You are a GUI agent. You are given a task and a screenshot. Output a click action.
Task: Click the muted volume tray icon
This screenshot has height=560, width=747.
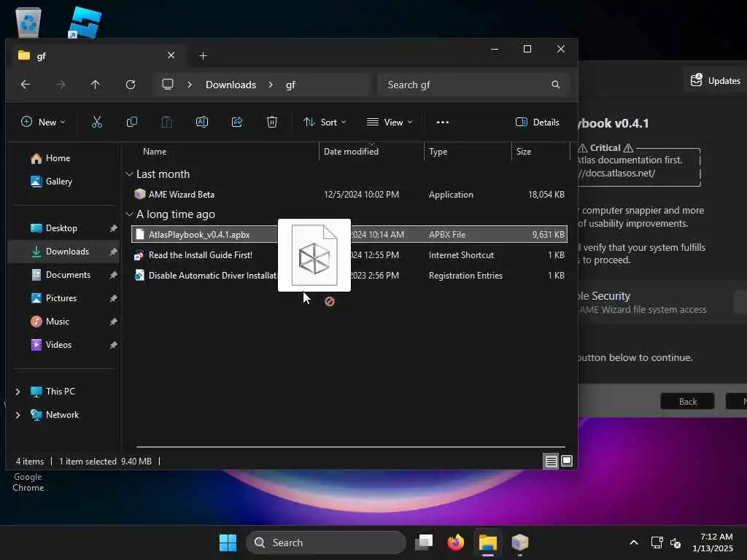[676, 542]
